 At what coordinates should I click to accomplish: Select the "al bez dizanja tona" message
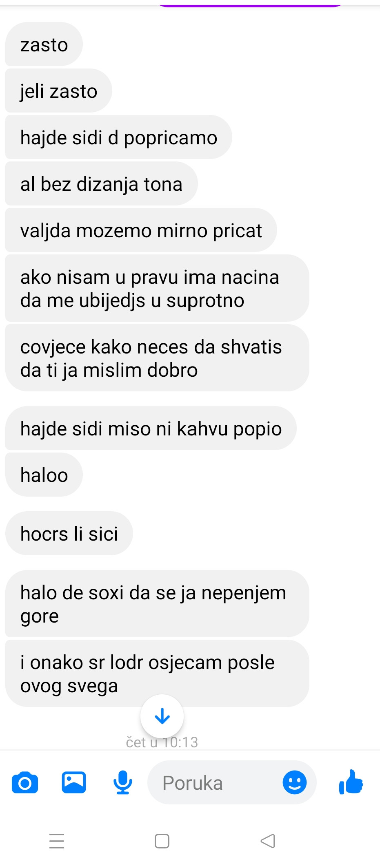coord(102,184)
